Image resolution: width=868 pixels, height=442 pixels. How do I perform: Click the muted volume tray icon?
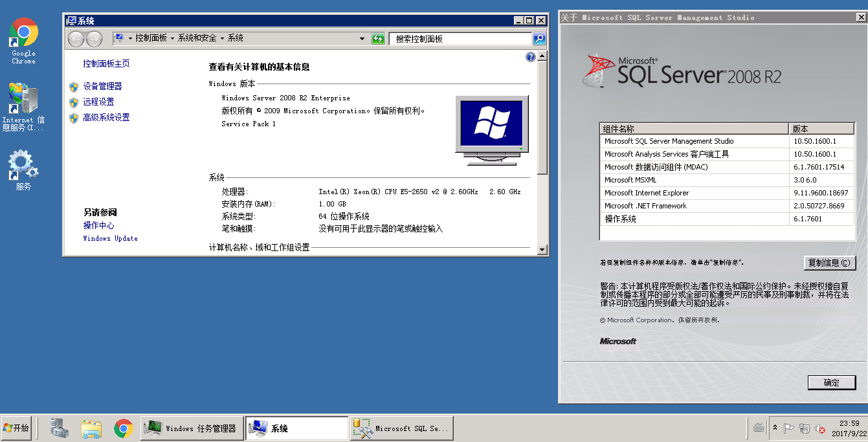820,428
